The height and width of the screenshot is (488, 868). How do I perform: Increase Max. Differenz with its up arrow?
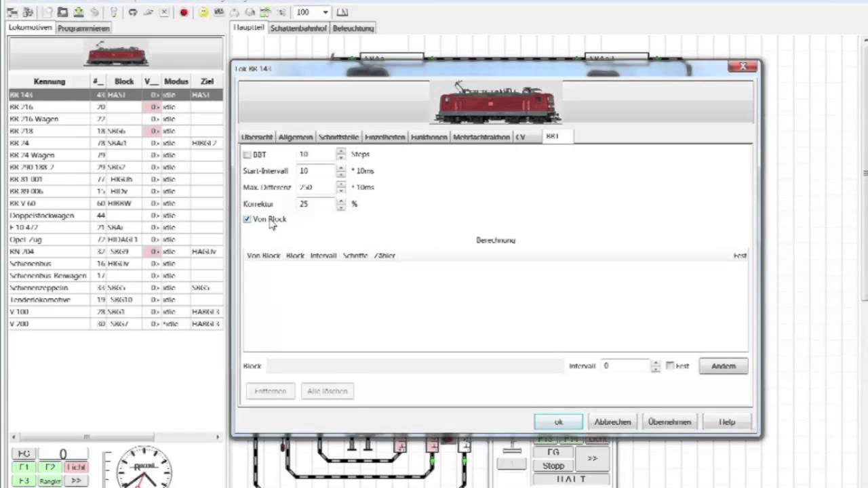(340, 184)
